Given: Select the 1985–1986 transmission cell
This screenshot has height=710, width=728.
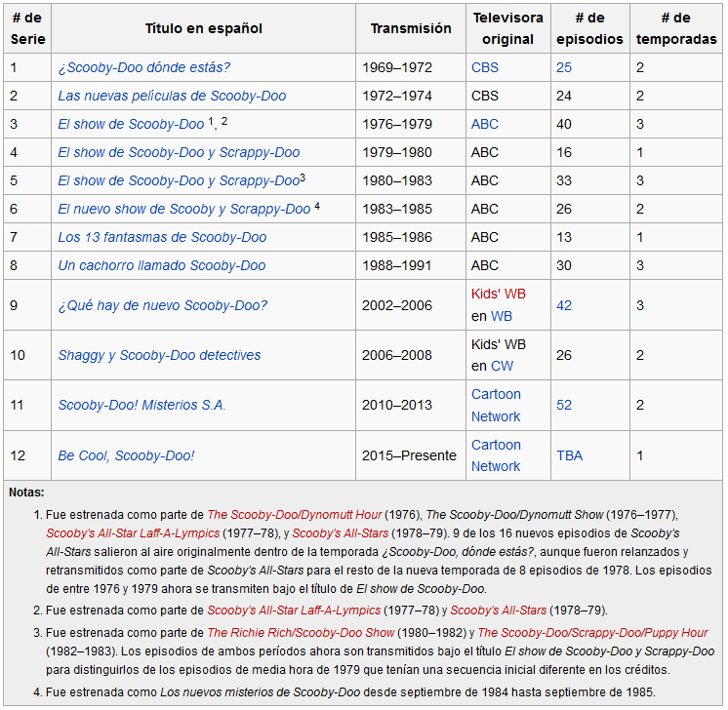Looking at the screenshot, I should click(411, 238).
